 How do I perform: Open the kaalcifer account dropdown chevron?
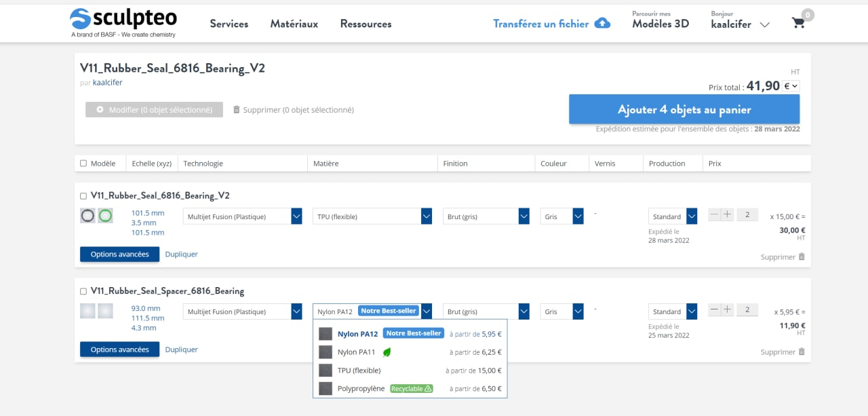pos(764,25)
